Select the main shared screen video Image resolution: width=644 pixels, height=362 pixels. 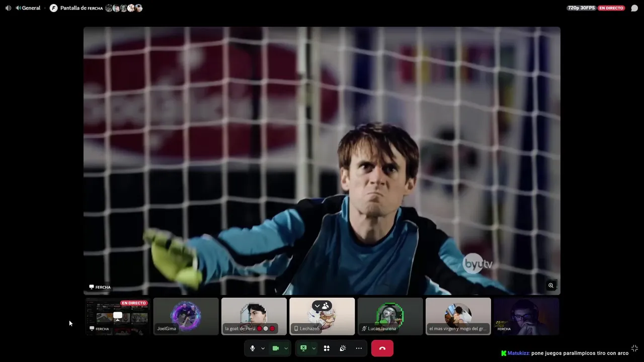[x=322, y=160]
